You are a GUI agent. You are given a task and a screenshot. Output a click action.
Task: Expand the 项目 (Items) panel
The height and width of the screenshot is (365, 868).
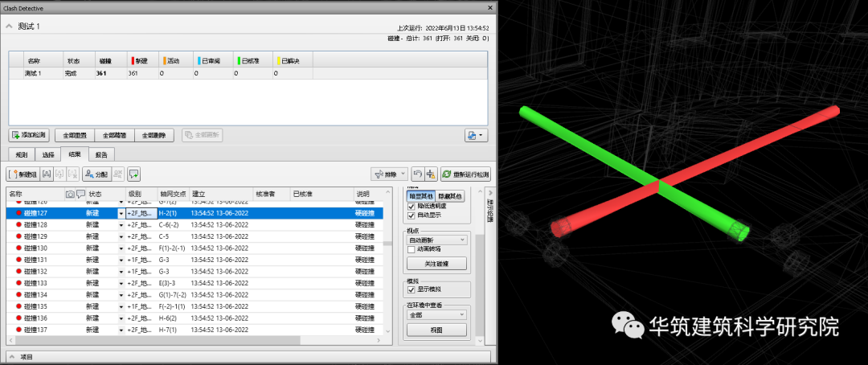pos(11,357)
